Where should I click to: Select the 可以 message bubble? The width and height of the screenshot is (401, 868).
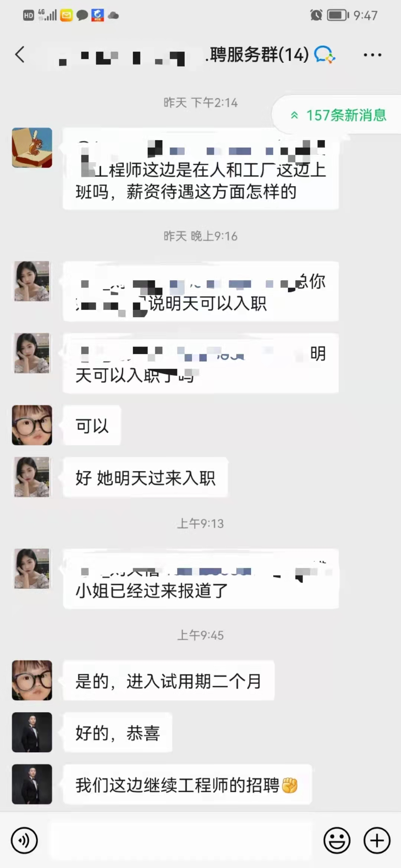92,425
